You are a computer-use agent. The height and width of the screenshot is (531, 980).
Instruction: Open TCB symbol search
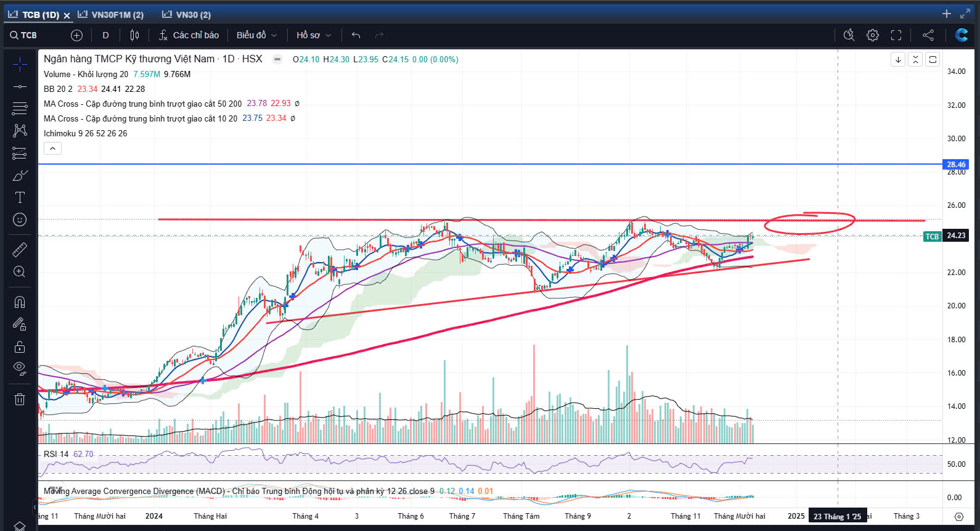[x=23, y=35]
